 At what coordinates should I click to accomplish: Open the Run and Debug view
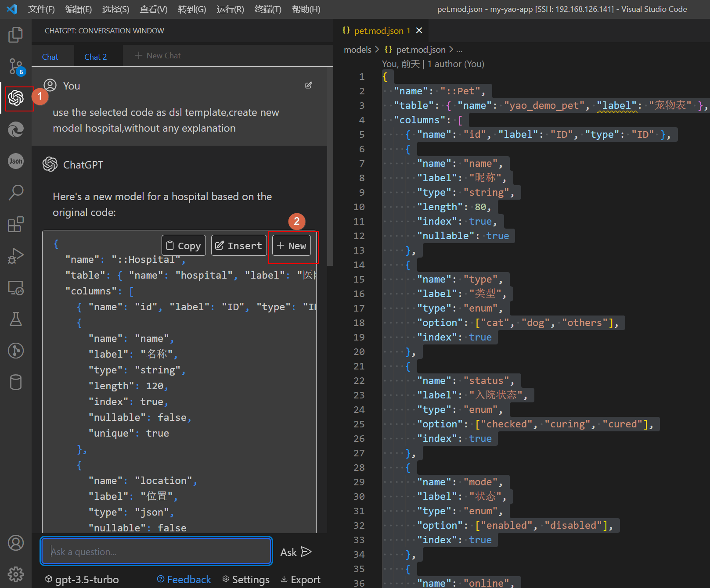pos(16,256)
